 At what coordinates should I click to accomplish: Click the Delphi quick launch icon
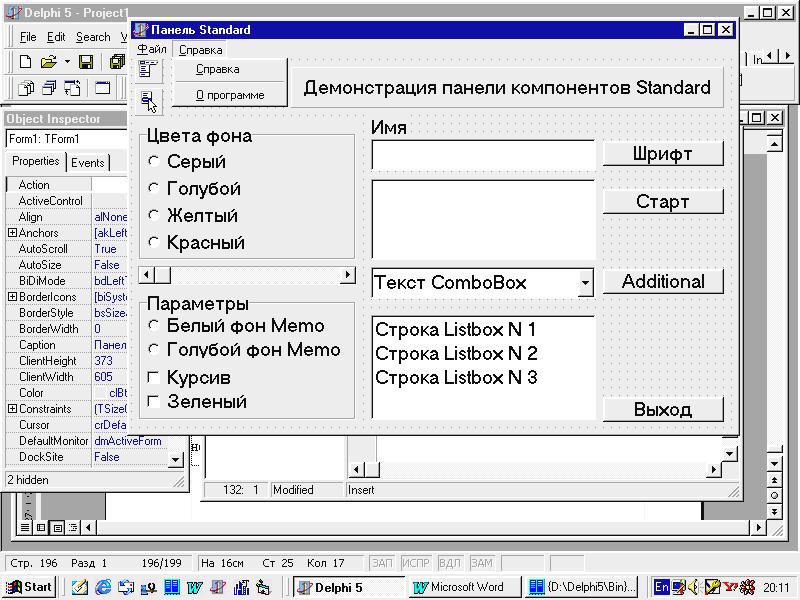click(218, 587)
